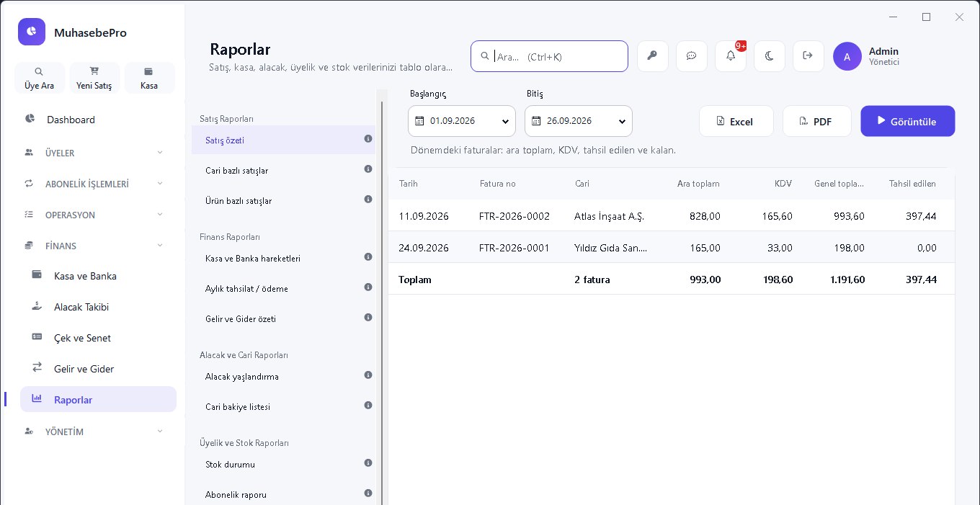
Task: Open the chat messages icon
Action: point(691,56)
